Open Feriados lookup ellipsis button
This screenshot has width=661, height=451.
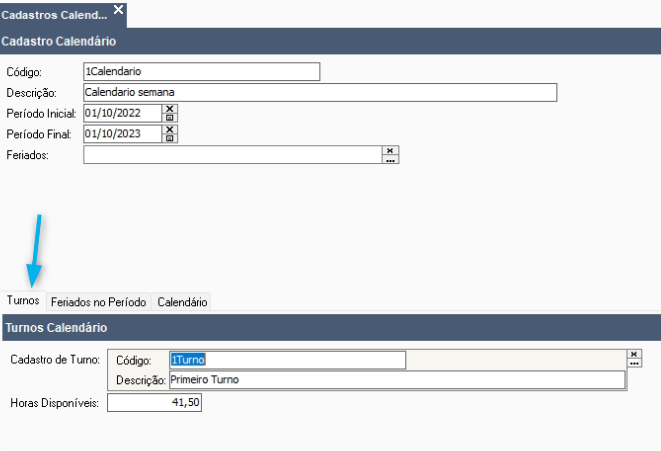pyautogui.click(x=390, y=159)
